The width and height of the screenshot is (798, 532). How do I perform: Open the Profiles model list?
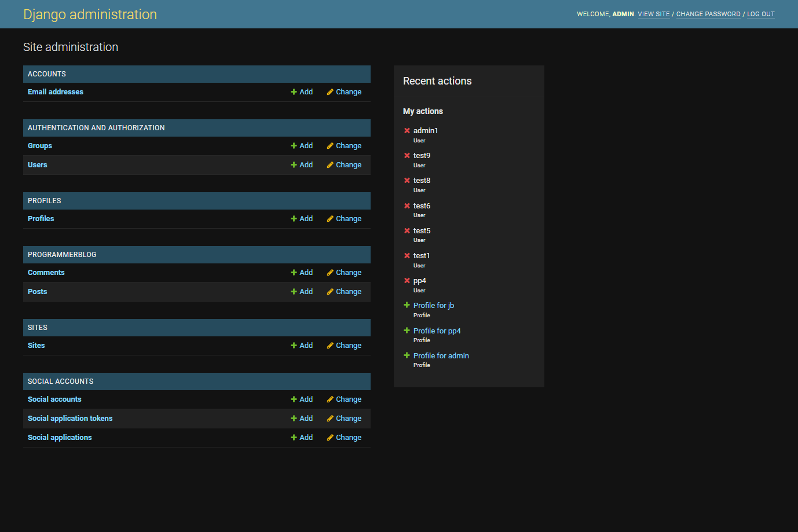[41, 219]
